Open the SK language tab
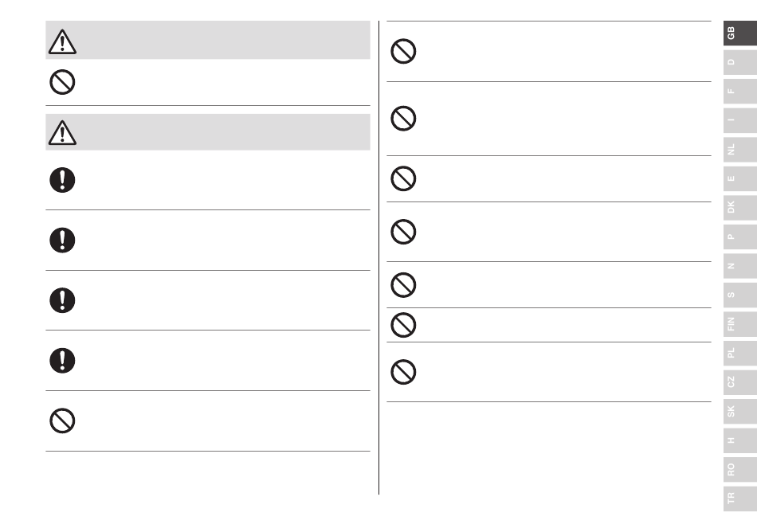 click(x=740, y=411)
